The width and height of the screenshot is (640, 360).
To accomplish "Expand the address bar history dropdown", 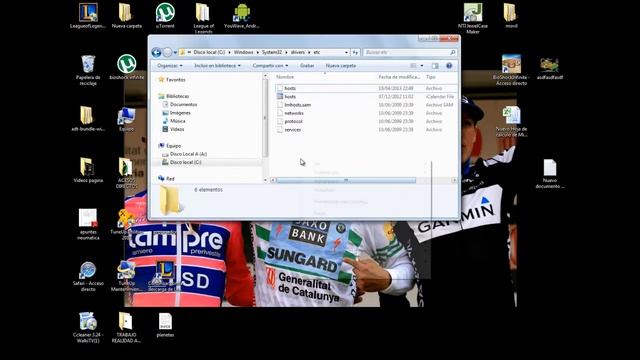I will (x=346, y=52).
